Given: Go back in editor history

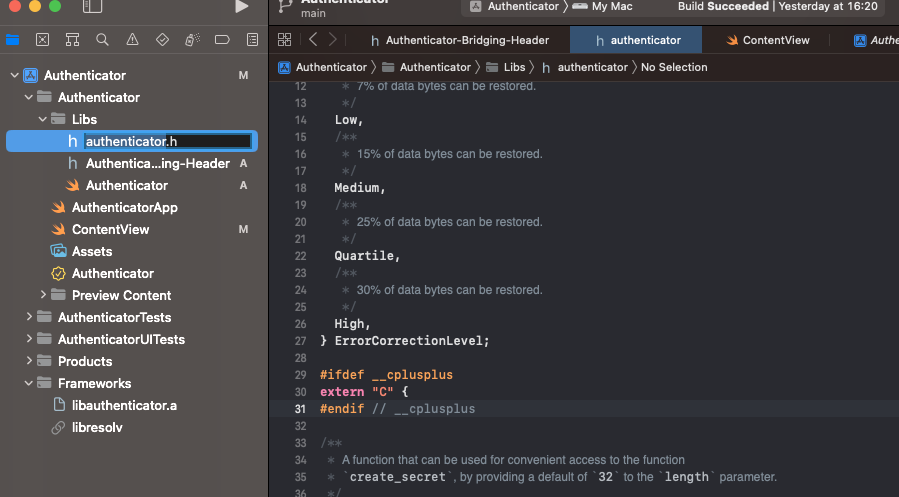Looking at the screenshot, I should 313,40.
